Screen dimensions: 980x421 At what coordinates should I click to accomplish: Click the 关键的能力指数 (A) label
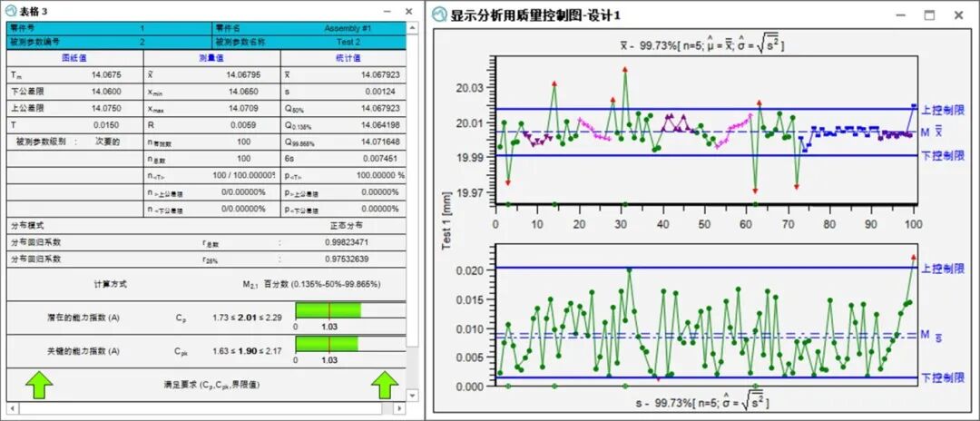83,351
